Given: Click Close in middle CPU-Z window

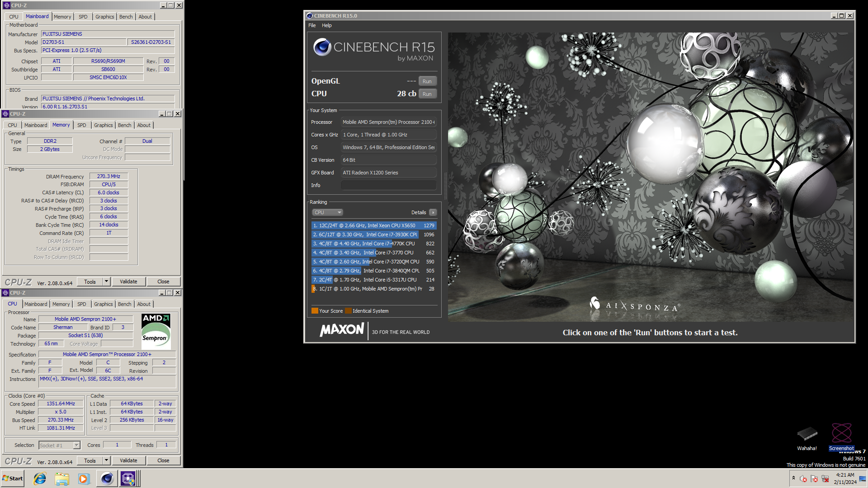Looking at the screenshot, I should coord(163,282).
